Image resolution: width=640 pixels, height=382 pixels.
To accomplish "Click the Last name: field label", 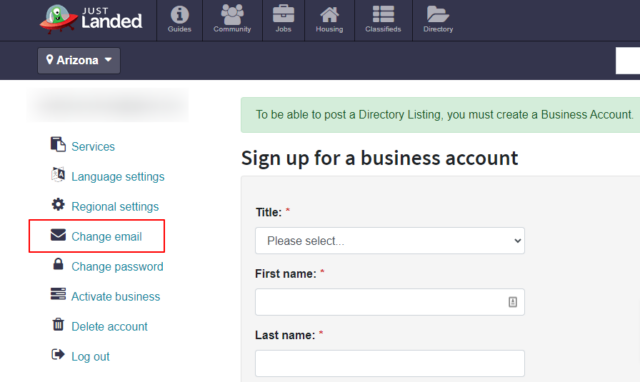I will click(285, 335).
